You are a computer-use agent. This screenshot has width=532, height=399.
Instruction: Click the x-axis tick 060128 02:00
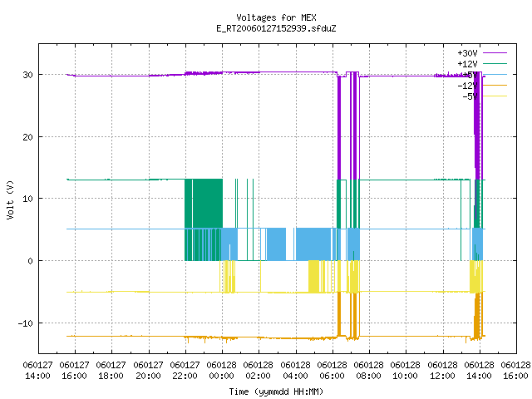click(259, 370)
